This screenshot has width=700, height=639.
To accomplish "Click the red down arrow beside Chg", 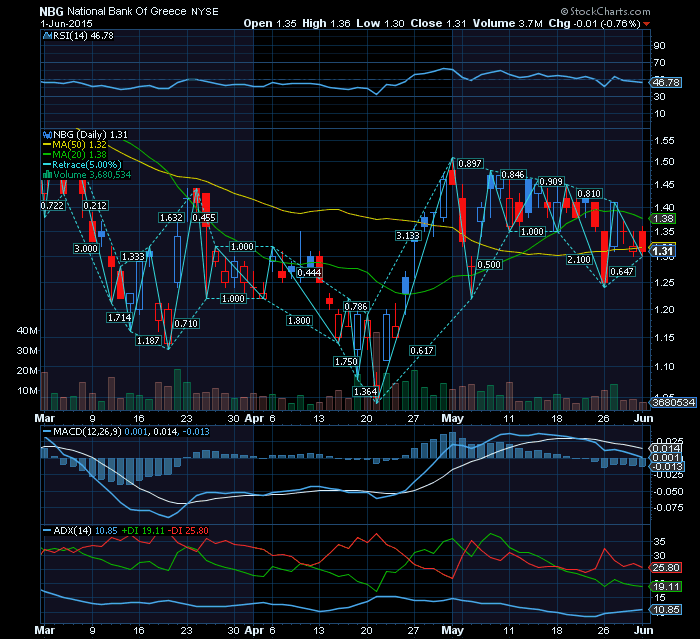I will pos(646,24).
